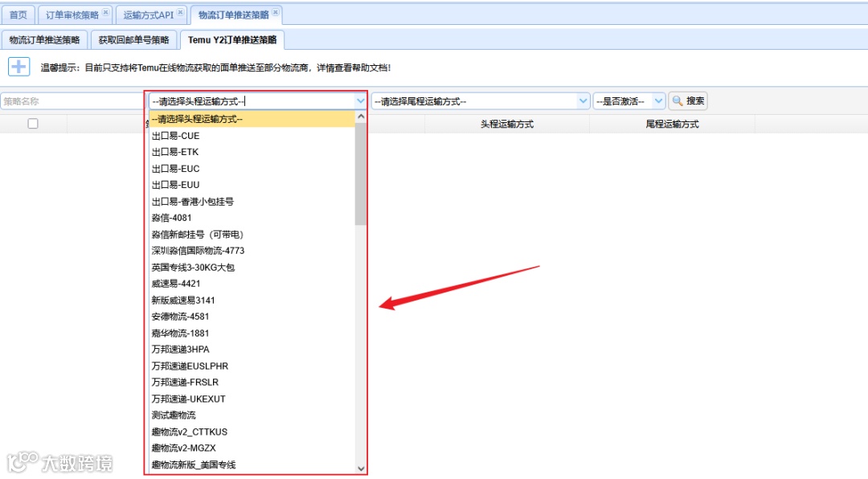Select 出口易-ETK from the list
The image size is (868, 479).
tap(252, 152)
